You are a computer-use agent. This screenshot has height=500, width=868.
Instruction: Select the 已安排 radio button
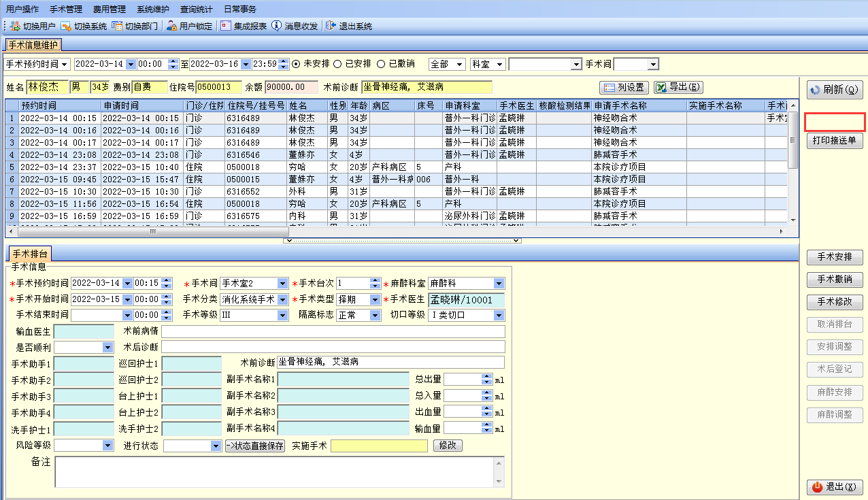pyautogui.click(x=338, y=64)
